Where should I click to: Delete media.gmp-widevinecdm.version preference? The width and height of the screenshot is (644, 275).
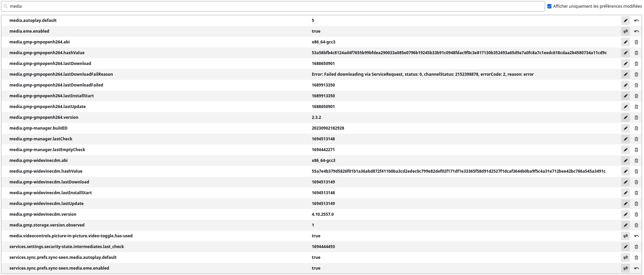[636, 214]
